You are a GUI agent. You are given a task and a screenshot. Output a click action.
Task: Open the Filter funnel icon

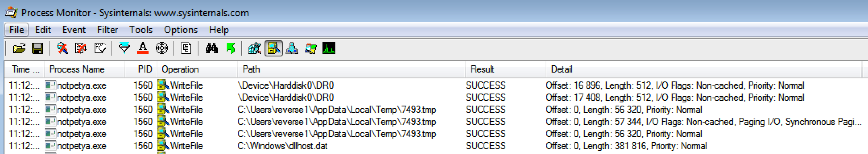[x=124, y=49]
